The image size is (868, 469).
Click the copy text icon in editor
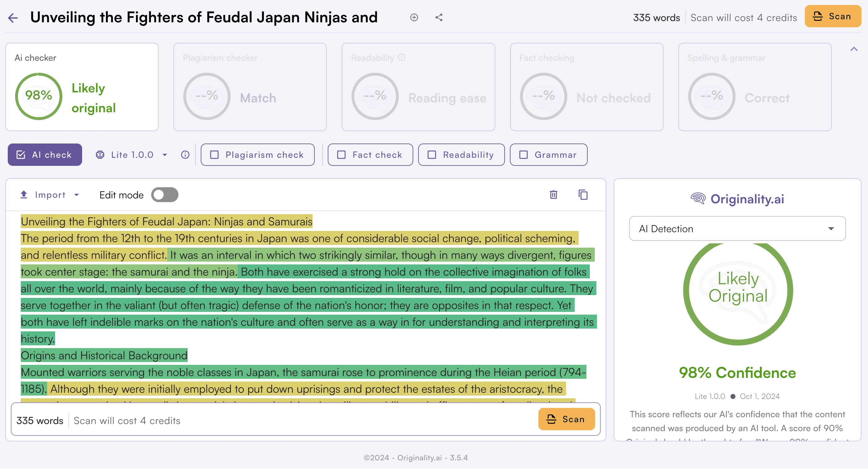(583, 195)
